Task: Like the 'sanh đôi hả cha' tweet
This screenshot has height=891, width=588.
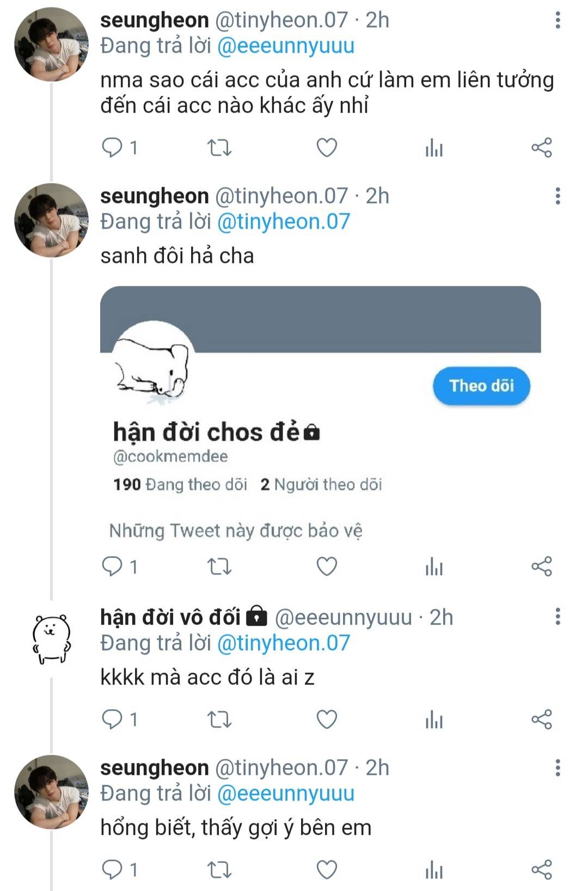Action: point(327,566)
